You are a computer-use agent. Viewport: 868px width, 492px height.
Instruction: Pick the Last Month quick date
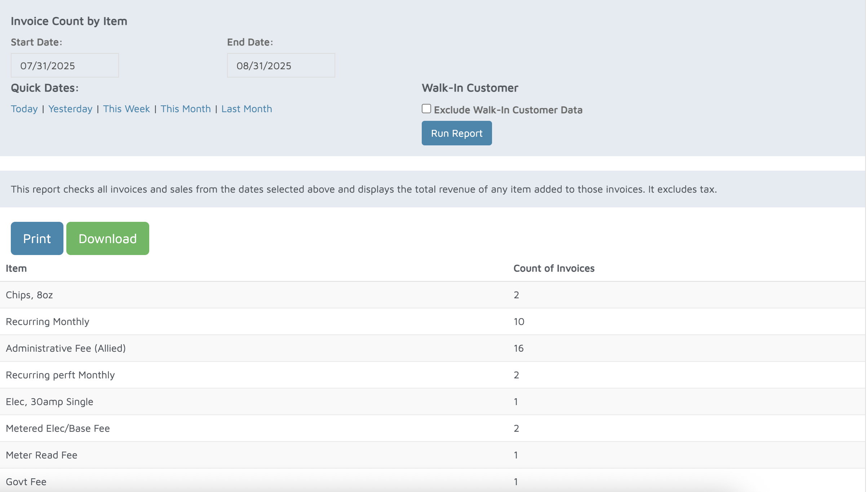[x=247, y=109]
